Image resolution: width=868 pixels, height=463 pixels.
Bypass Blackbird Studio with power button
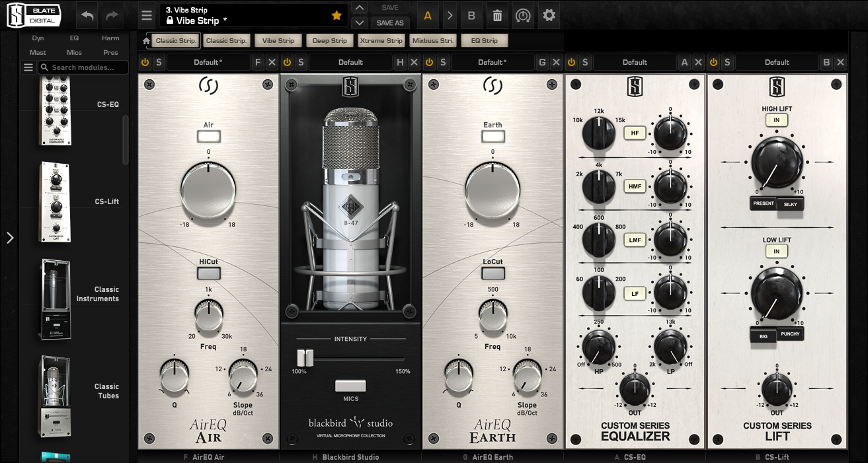click(287, 62)
